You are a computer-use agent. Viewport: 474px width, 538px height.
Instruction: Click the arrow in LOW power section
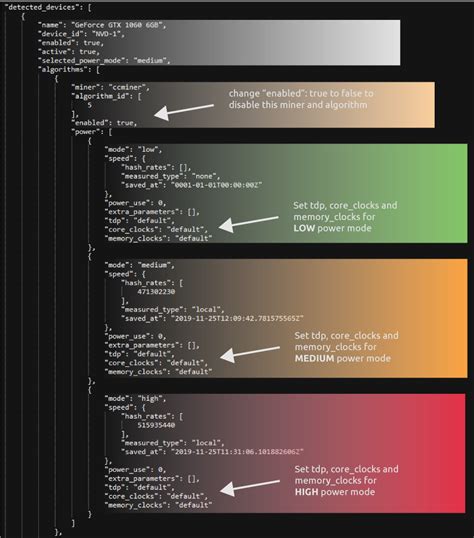pyautogui.click(x=248, y=224)
